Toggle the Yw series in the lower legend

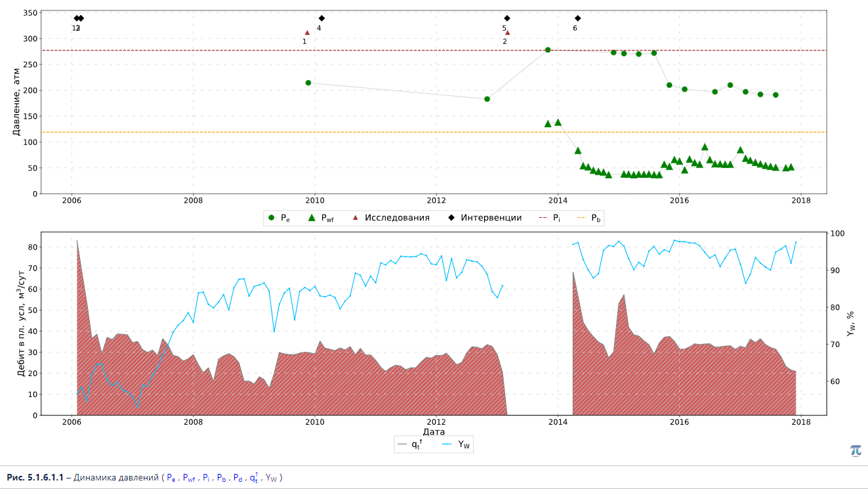click(x=456, y=444)
